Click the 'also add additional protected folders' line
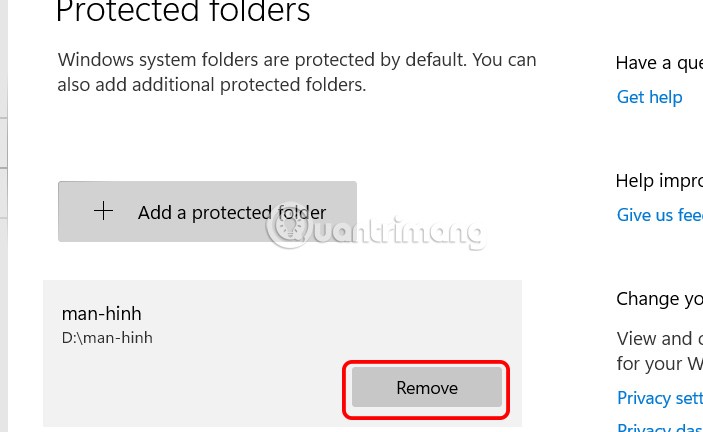Screen dimensions: 703x432 (212, 86)
